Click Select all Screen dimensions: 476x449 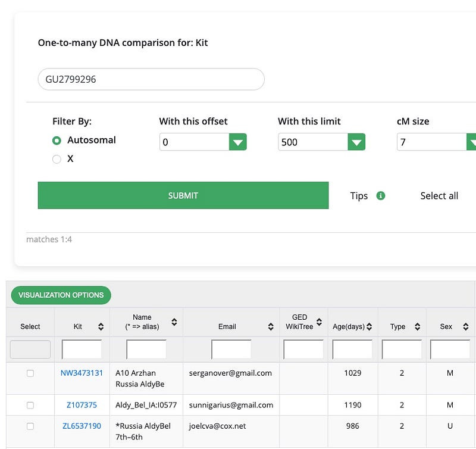pyautogui.click(x=439, y=196)
